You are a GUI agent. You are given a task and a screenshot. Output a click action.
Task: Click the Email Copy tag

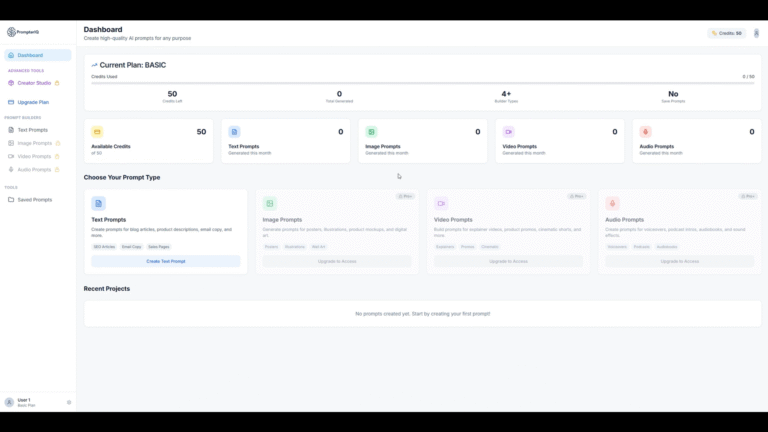[131, 247]
